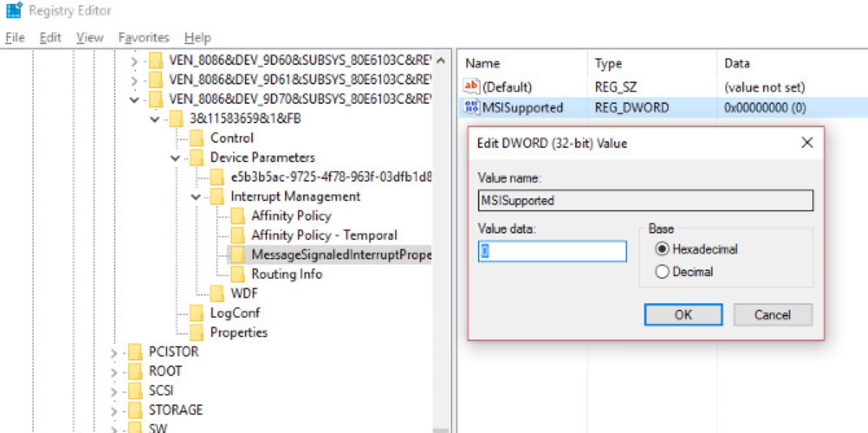
Task: Click the (Default) string value icon
Action: click(471, 86)
